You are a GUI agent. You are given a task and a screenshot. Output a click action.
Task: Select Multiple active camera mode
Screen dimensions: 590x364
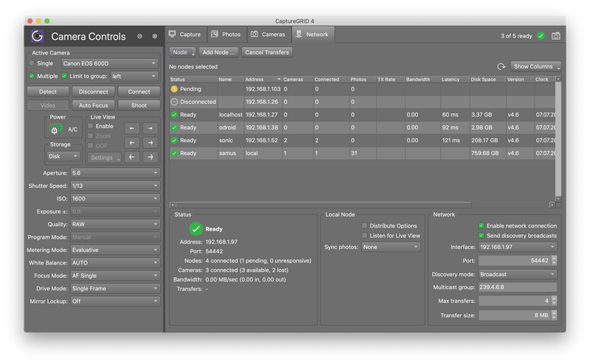(x=32, y=76)
